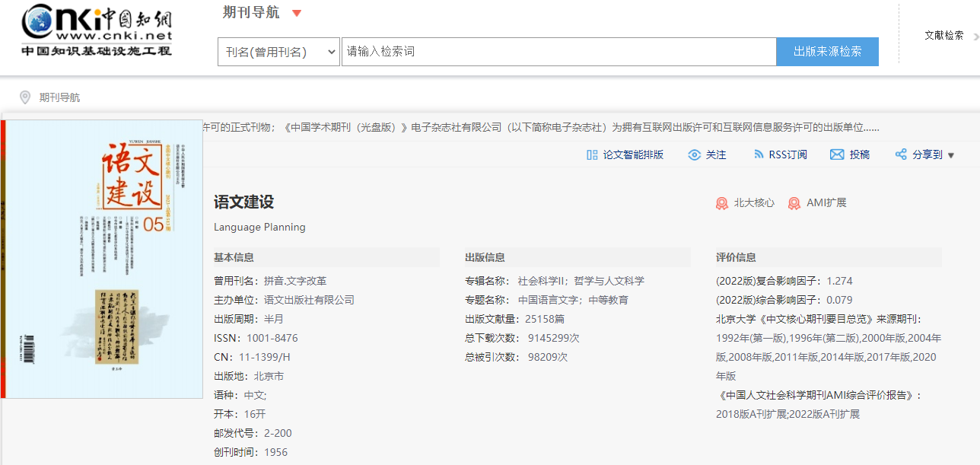Screen dimensions: 980x465
Task: Click the 投稿 submission link
Action: (x=860, y=154)
